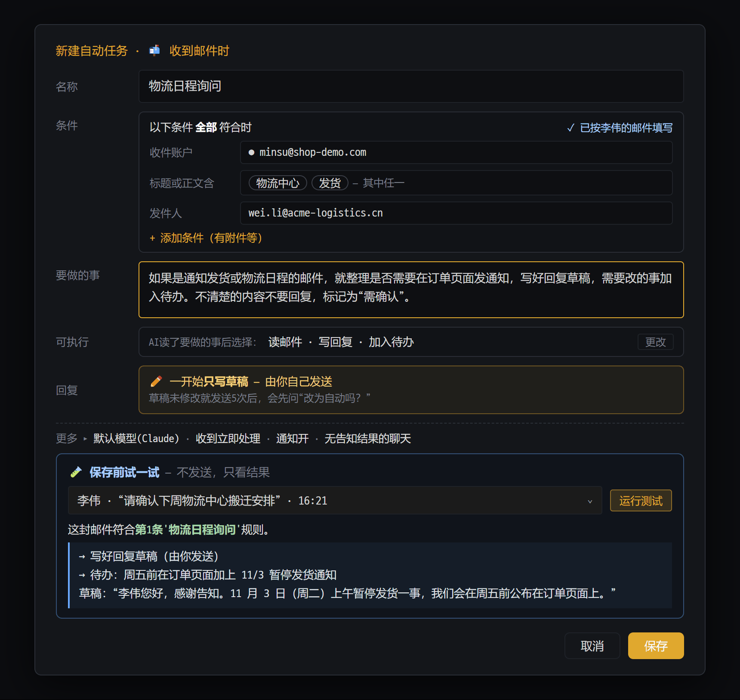The height and width of the screenshot is (700, 740).
Task: Click 已按李伟的邮件填写 link
Action: (626, 128)
